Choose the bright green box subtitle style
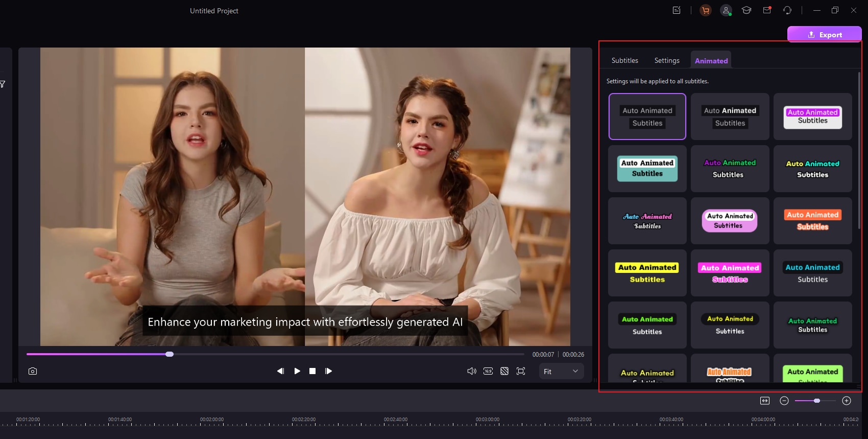This screenshot has height=439, width=868. point(813,368)
